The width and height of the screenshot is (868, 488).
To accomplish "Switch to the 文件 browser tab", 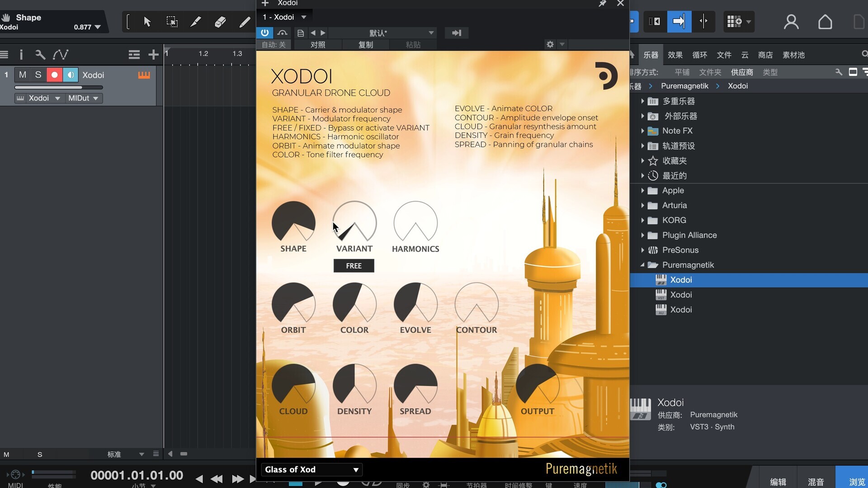I will pos(724,55).
